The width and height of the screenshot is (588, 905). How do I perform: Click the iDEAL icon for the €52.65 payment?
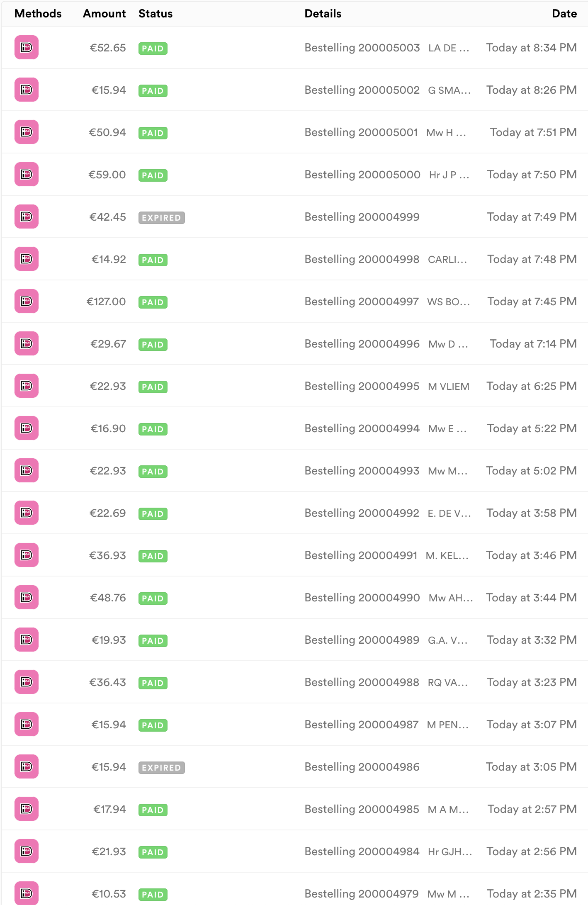pos(27,47)
